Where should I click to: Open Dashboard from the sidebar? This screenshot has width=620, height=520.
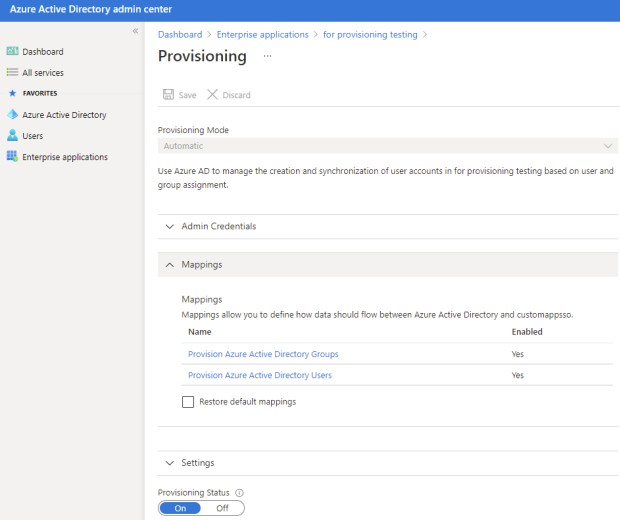tap(43, 52)
